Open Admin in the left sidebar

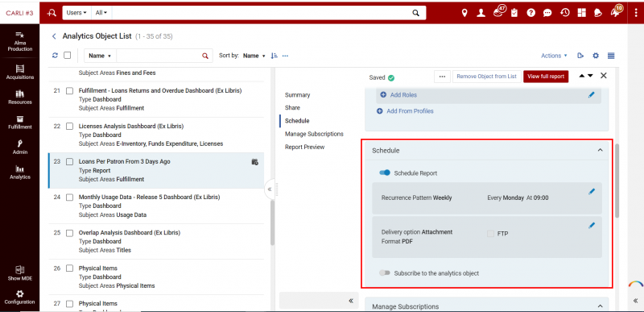point(20,148)
